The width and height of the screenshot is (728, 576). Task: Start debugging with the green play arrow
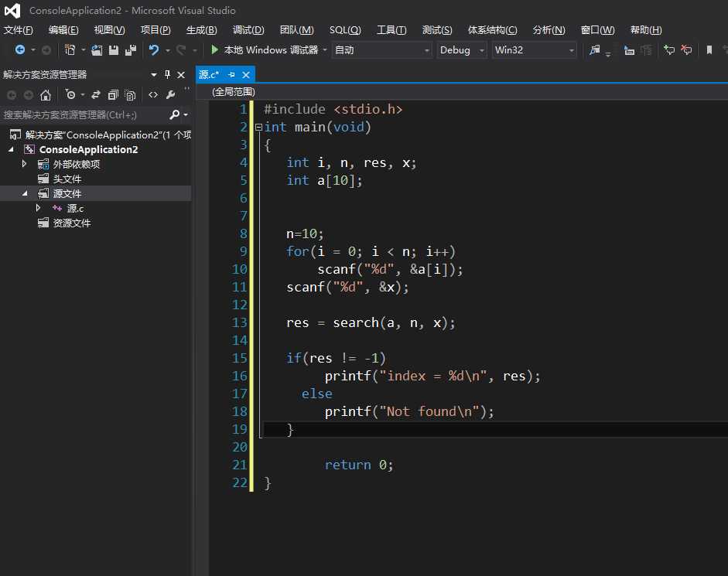pyautogui.click(x=214, y=49)
